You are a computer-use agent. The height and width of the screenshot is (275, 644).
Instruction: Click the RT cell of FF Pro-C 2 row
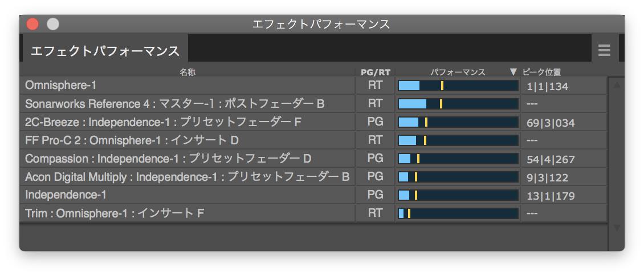(x=376, y=140)
